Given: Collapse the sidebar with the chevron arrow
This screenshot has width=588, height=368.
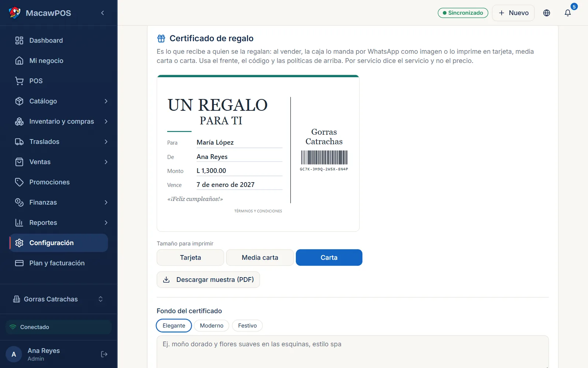Looking at the screenshot, I should coord(103,13).
